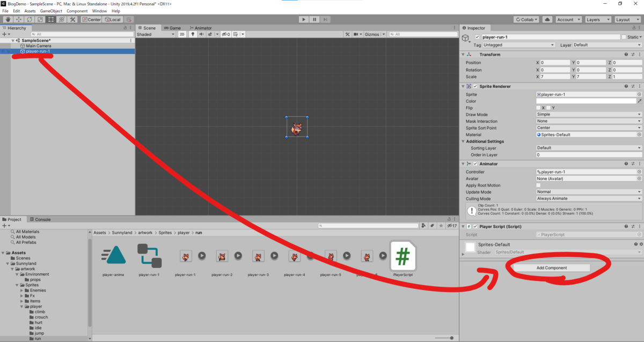Open Transform component help icon
This screenshot has width=644, height=342.
pyautogui.click(x=626, y=54)
